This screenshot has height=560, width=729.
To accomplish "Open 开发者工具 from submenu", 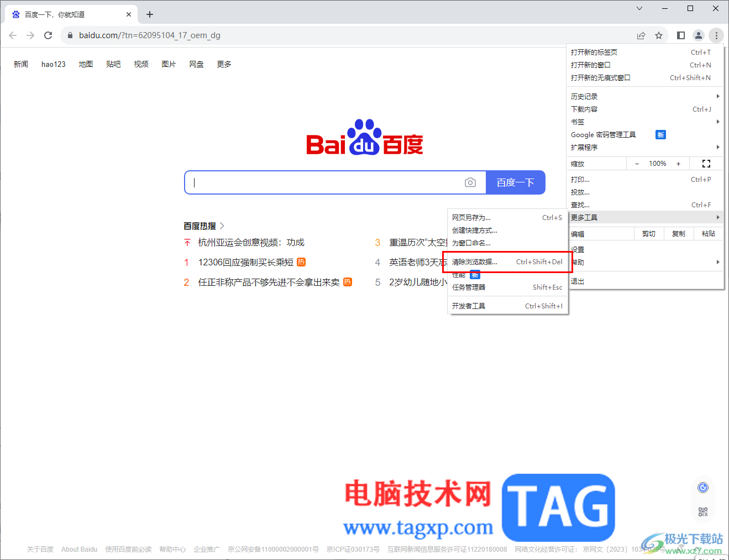I will (x=507, y=306).
